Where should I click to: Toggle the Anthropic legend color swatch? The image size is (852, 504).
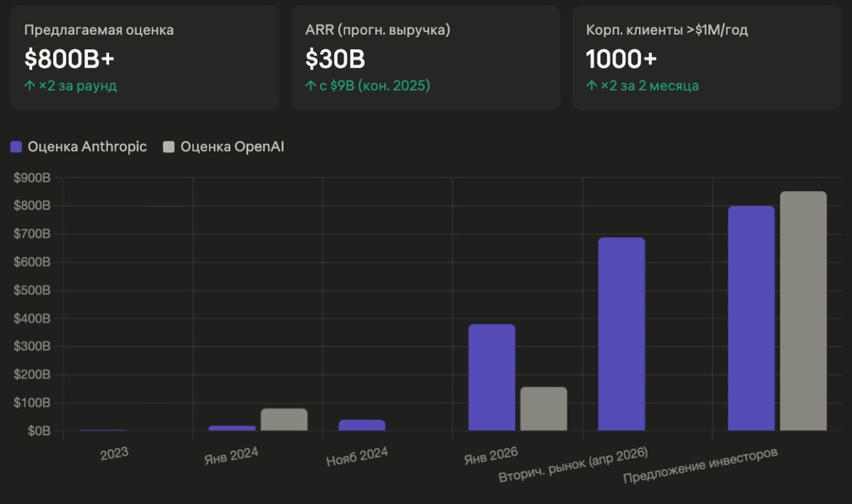(x=16, y=147)
